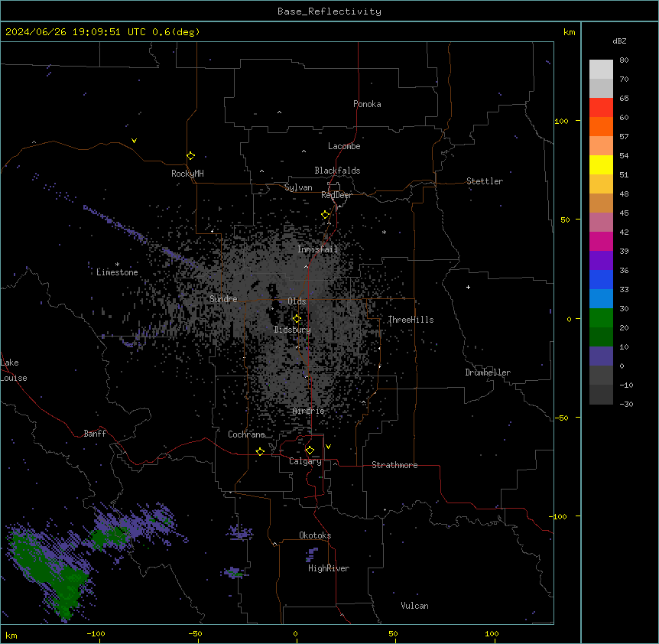Click the 100 tick label on right axis
Viewport: 659px width, 644px height.
coord(561,121)
